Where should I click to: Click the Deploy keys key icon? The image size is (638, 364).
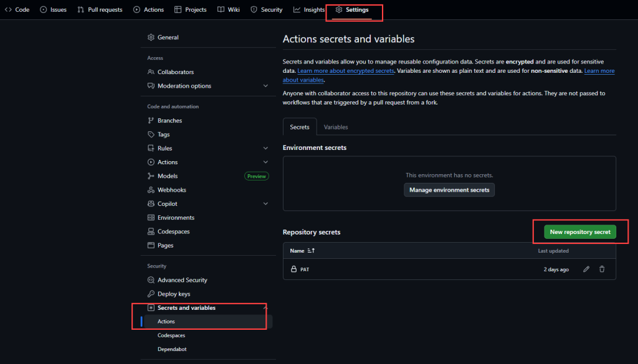click(151, 294)
